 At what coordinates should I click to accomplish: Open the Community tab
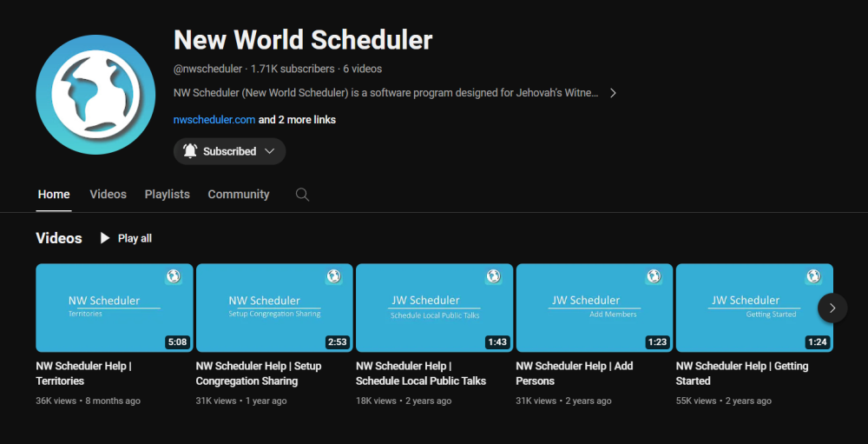[x=239, y=195]
